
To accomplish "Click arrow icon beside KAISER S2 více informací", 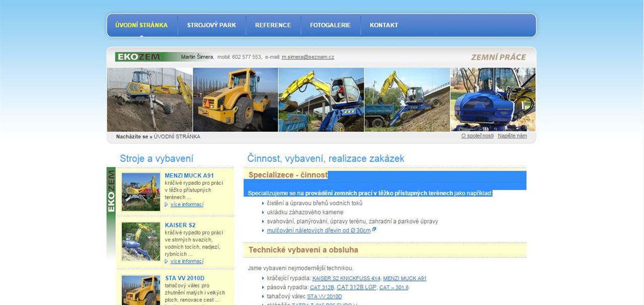I will [167, 261].
